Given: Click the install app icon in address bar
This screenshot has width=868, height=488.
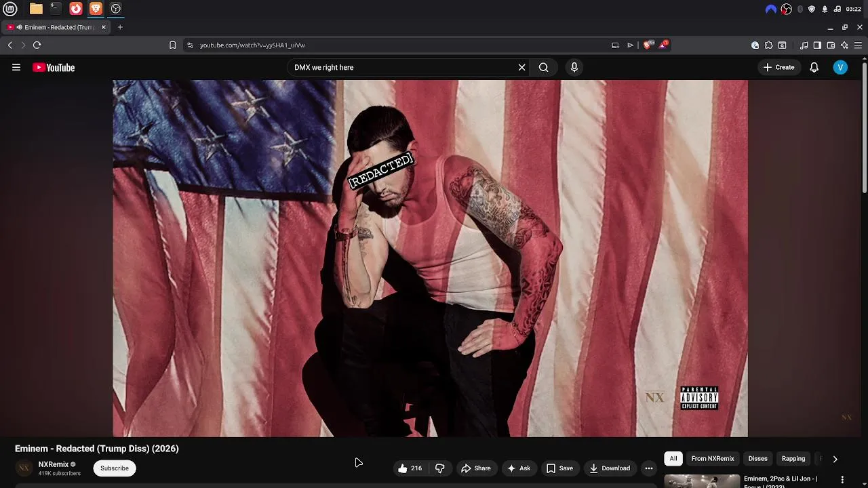Looking at the screenshot, I should click(615, 45).
